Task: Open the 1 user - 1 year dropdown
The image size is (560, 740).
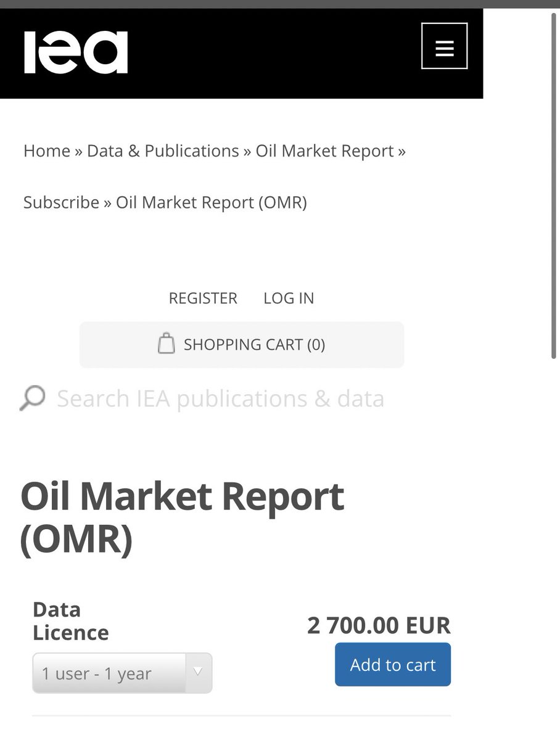Action: [x=122, y=673]
